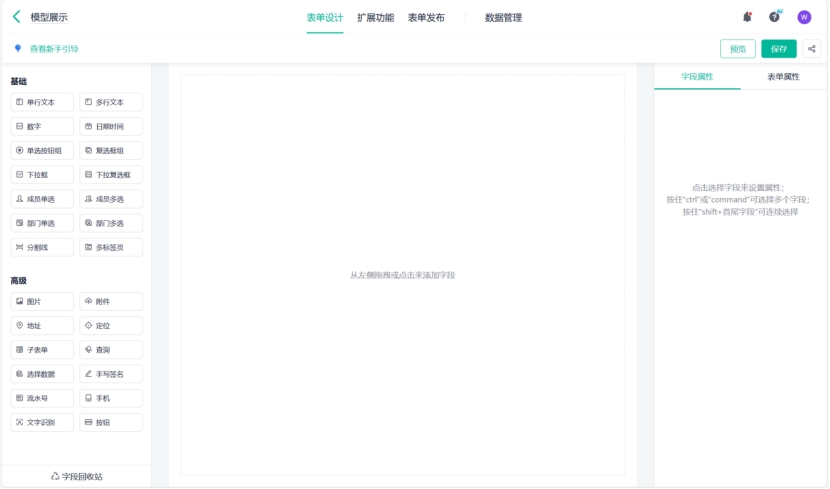
Task: Click the share icon beside 保存
Action: [x=811, y=49]
